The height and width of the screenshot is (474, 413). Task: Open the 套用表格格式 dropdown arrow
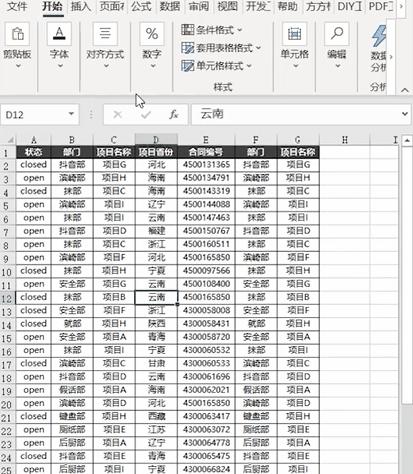258,48
